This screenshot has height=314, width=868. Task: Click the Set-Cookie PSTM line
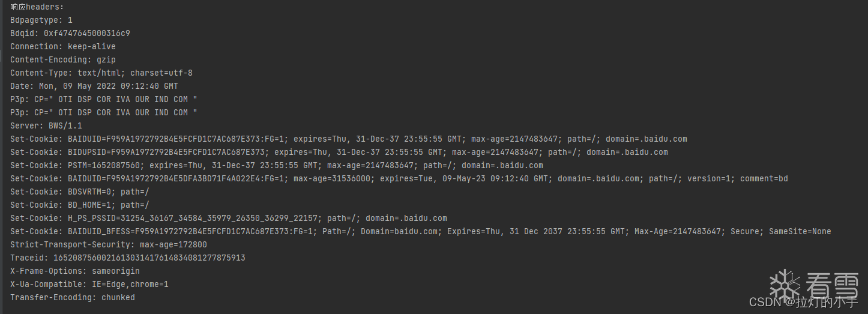point(276,165)
